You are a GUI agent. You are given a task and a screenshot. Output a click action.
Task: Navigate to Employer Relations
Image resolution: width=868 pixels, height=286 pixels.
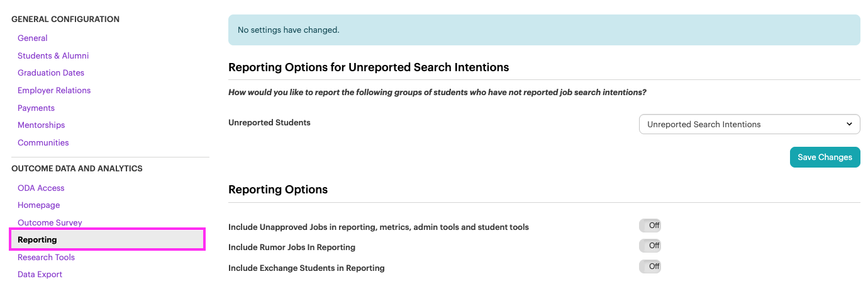pos(54,91)
